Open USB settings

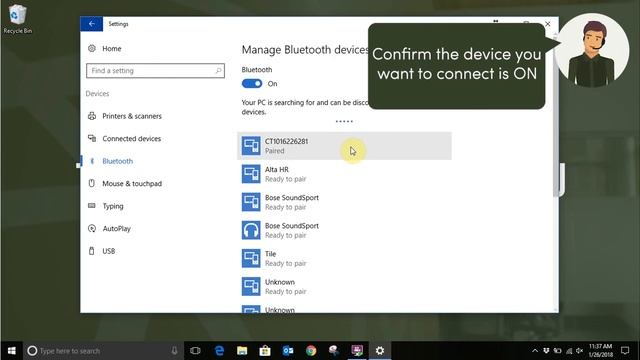[x=109, y=251]
